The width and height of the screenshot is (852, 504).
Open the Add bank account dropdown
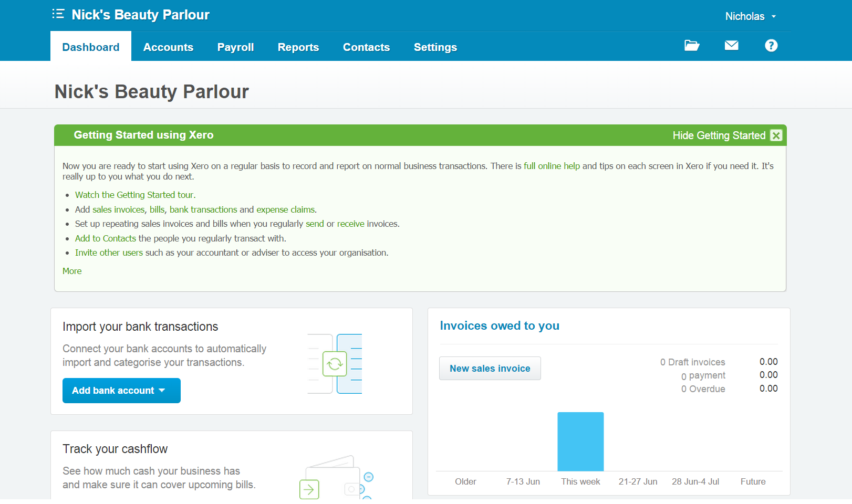click(121, 391)
